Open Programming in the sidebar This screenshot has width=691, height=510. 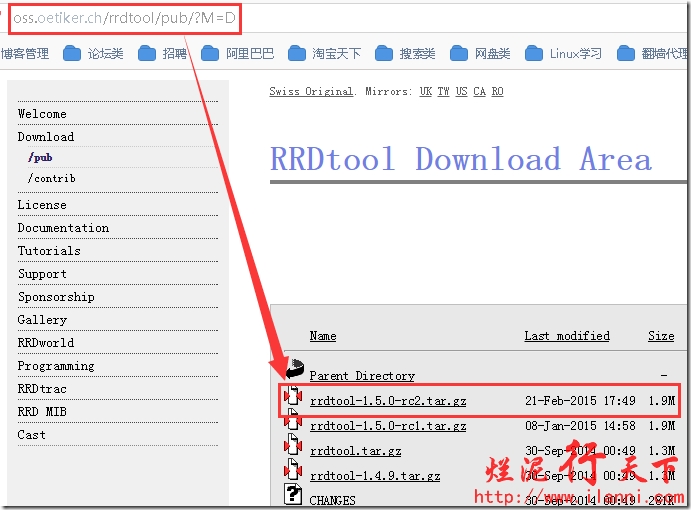[x=56, y=366]
